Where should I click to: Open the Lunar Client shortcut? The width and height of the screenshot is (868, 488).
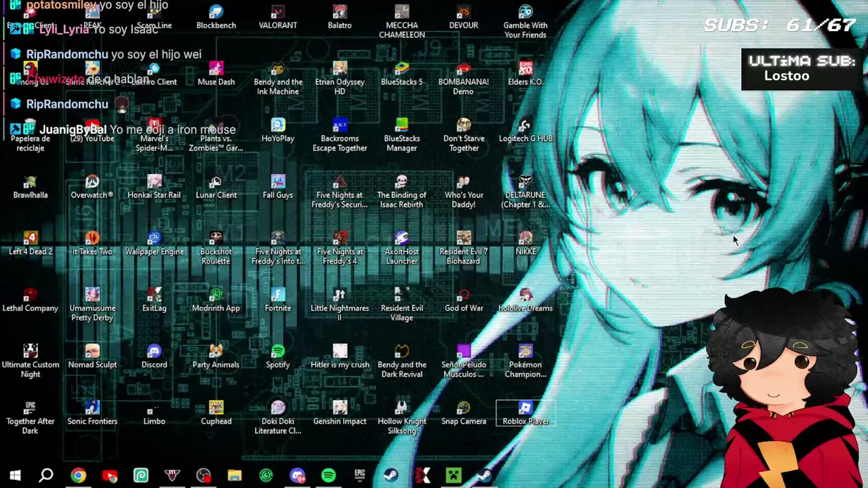tap(216, 188)
